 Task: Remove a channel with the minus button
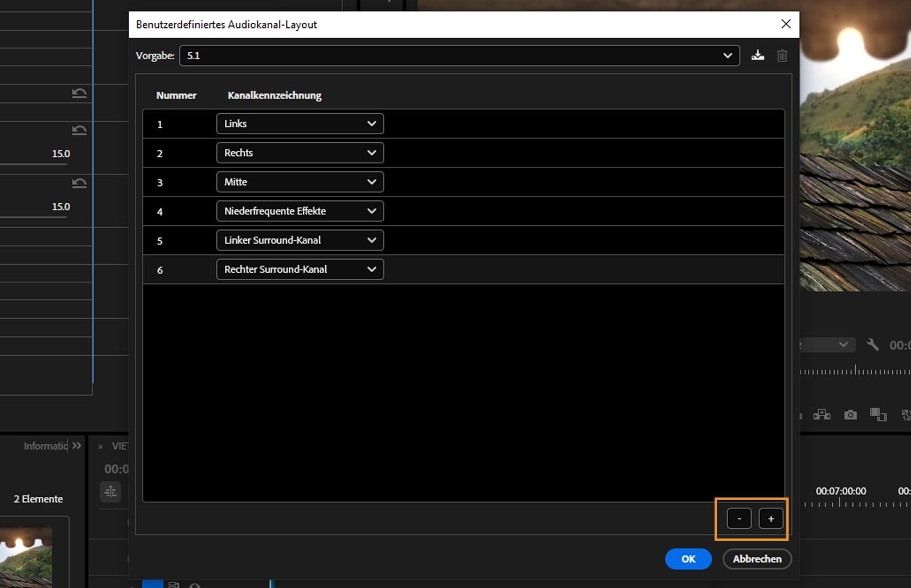(x=739, y=519)
